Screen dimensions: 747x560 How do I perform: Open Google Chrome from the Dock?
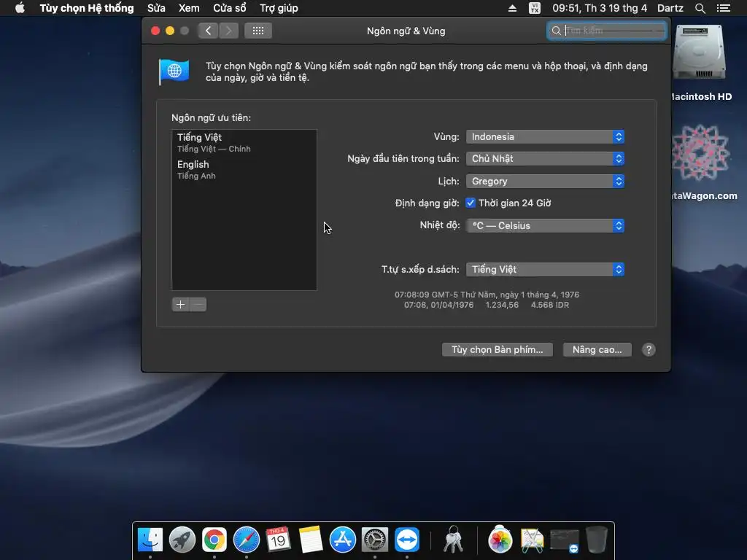214,540
